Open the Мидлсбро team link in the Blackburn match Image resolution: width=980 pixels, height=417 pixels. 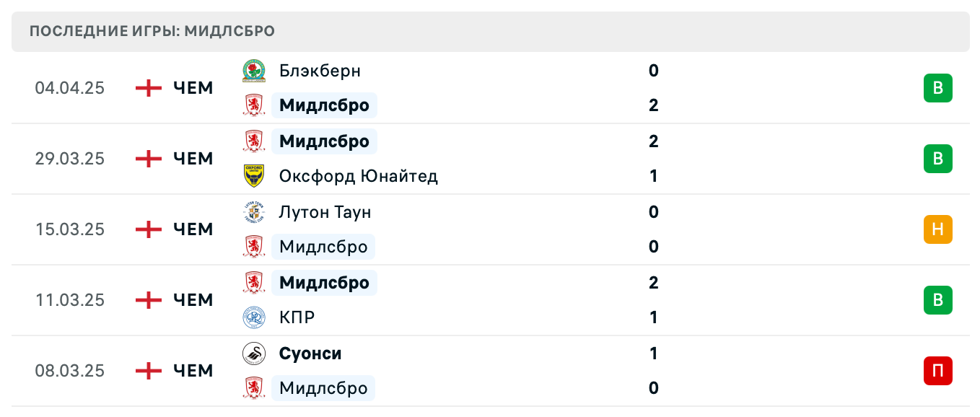324,105
